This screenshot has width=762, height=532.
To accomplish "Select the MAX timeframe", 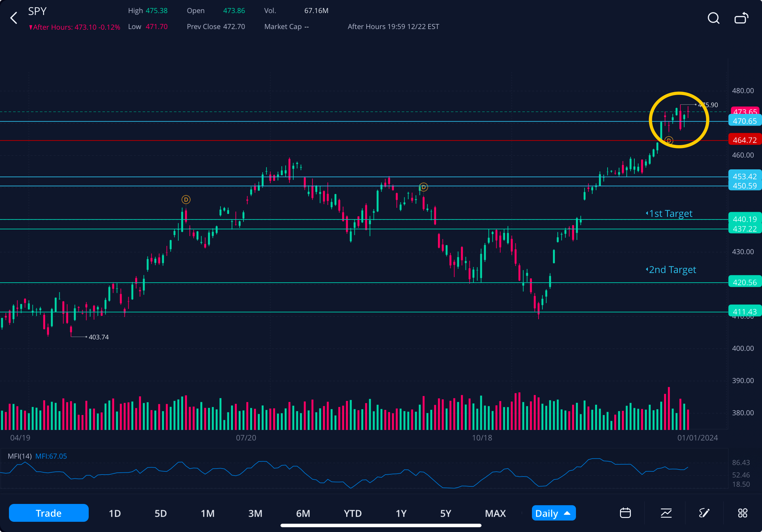I will (495, 513).
